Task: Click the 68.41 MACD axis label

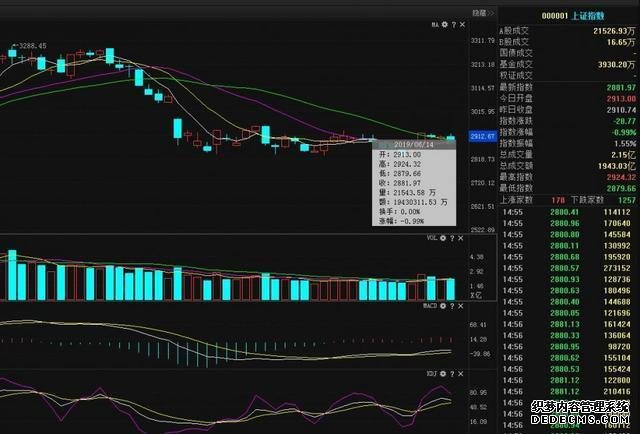Action: coord(478,325)
